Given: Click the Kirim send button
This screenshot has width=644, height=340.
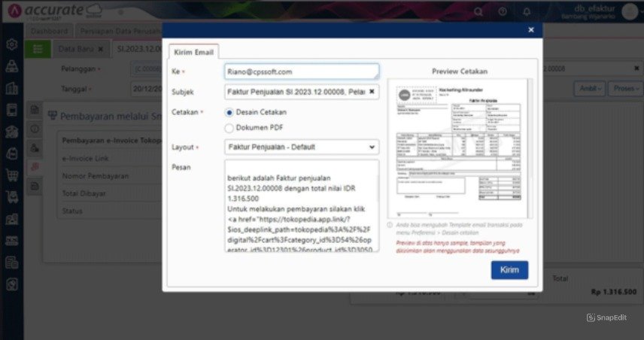Looking at the screenshot, I should [x=509, y=270].
